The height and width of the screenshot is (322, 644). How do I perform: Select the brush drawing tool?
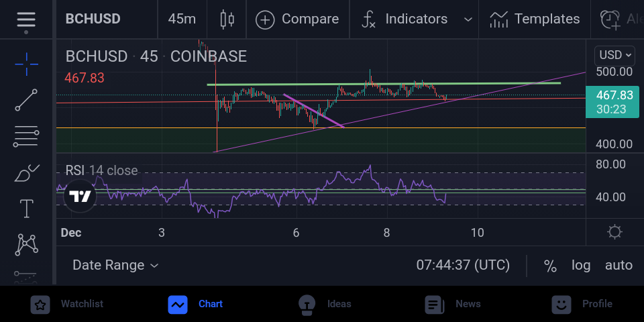(26, 172)
